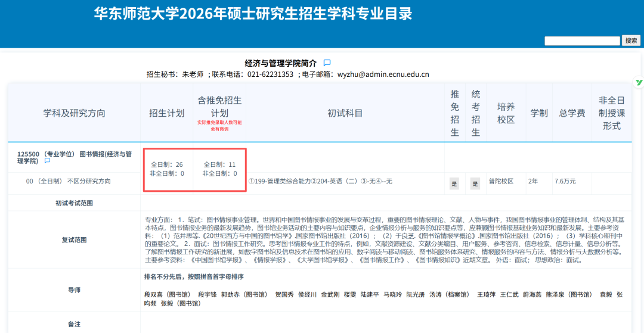Open comment icon beside 经济与管理学院简介
Screen dimensions: 644x333
327,63
